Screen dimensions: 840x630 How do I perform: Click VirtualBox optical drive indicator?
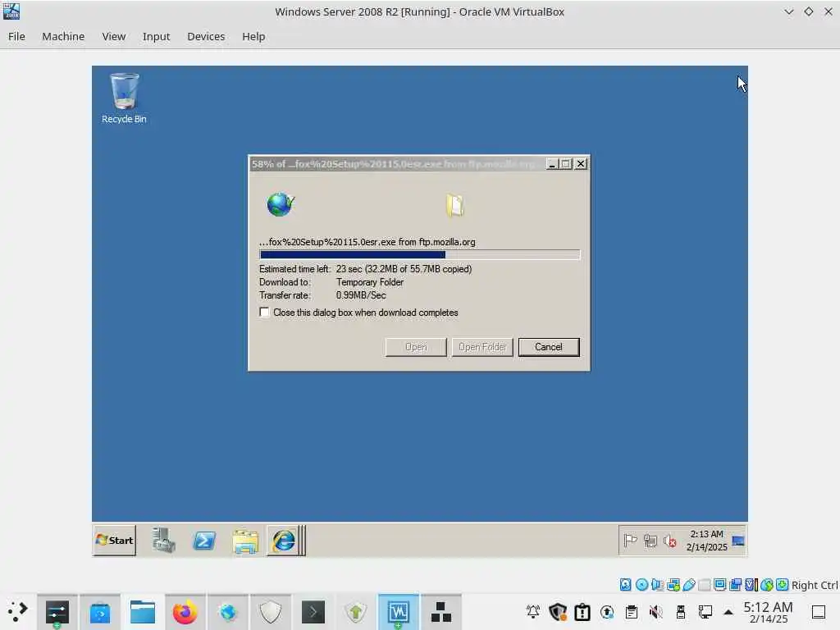click(x=641, y=584)
